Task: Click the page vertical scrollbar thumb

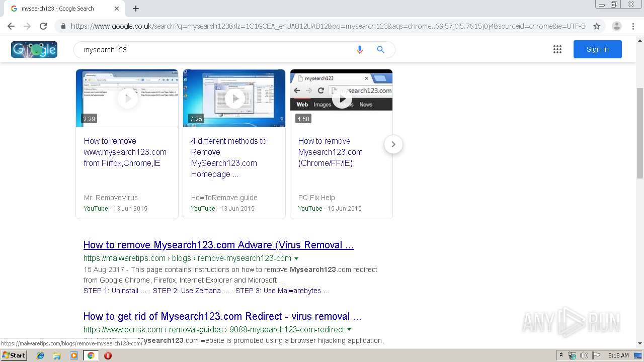Action: click(640, 133)
